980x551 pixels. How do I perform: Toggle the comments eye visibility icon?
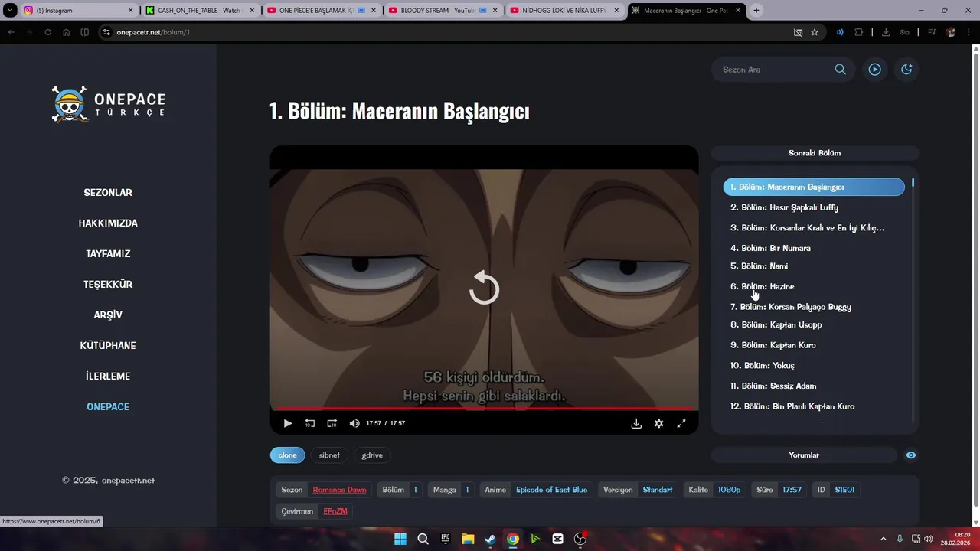point(910,455)
